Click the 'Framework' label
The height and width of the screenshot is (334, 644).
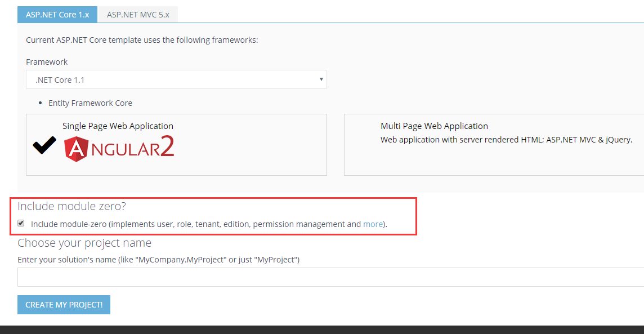(47, 62)
